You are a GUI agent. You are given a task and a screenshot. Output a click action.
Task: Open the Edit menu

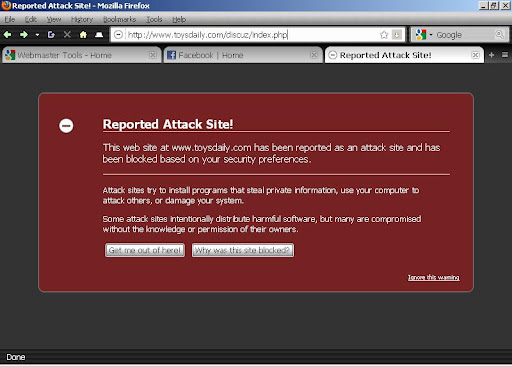click(31, 19)
